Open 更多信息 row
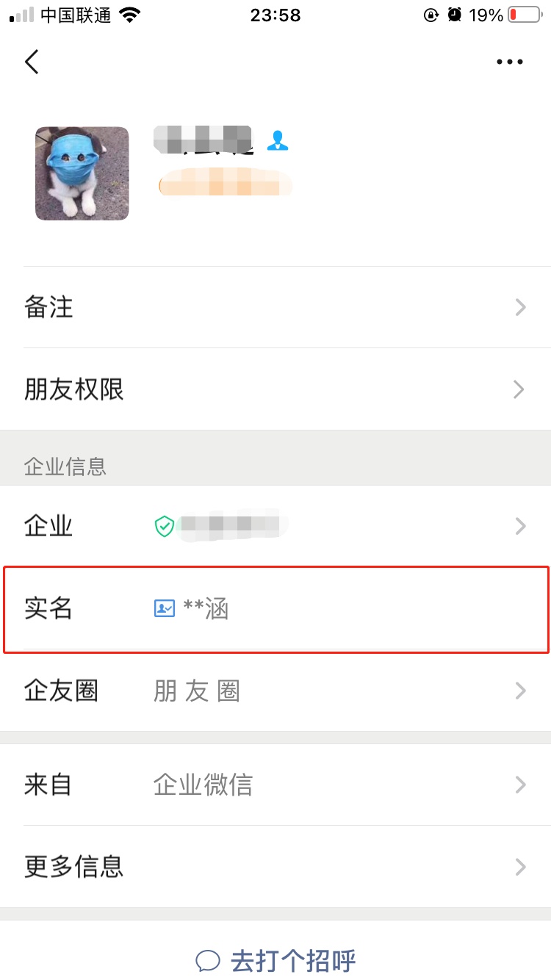This screenshot has height=980, width=551. (275, 867)
